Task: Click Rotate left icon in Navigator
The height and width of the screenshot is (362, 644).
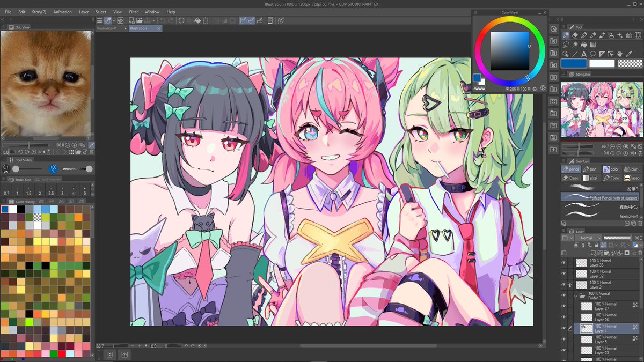Action: pos(612,153)
